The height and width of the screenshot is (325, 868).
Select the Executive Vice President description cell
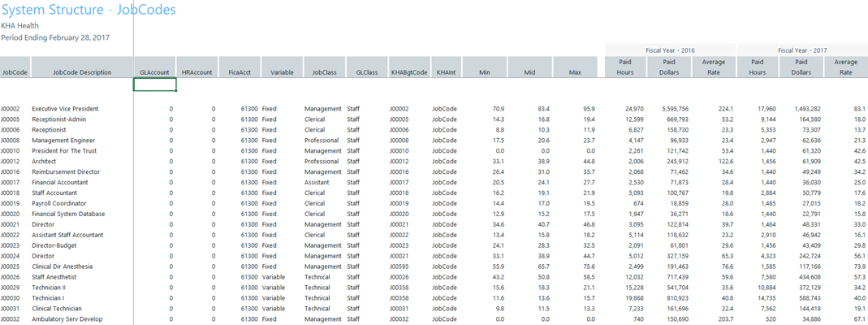pyautogui.click(x=65, y=109)
